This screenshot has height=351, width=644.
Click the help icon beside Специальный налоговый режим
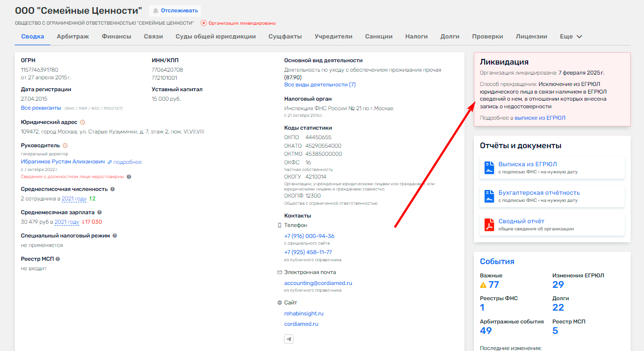coord(115,236)
